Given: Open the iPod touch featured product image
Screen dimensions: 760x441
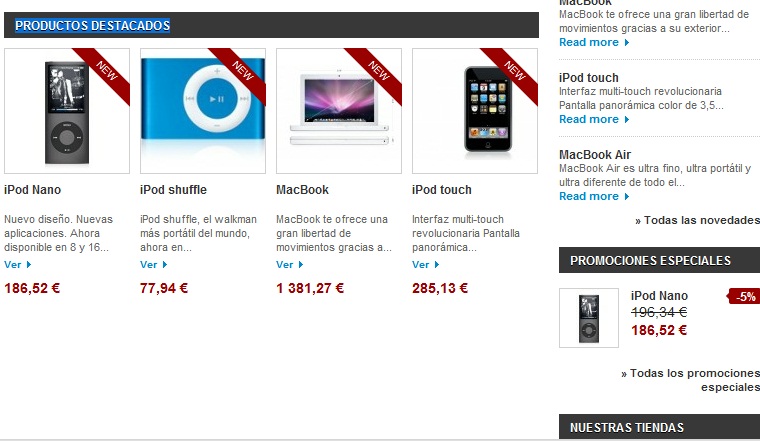Looking at the screenshot, I should 475,111.
